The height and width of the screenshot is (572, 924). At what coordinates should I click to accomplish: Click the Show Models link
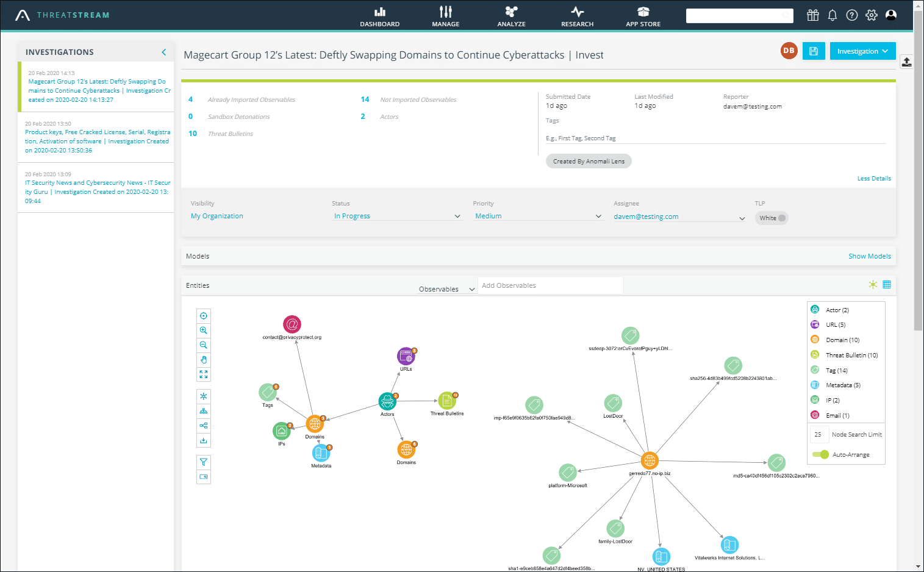coord(869,256)
